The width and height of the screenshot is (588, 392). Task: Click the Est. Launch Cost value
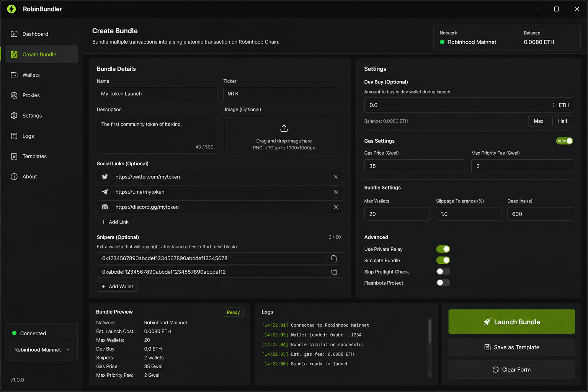157,332
